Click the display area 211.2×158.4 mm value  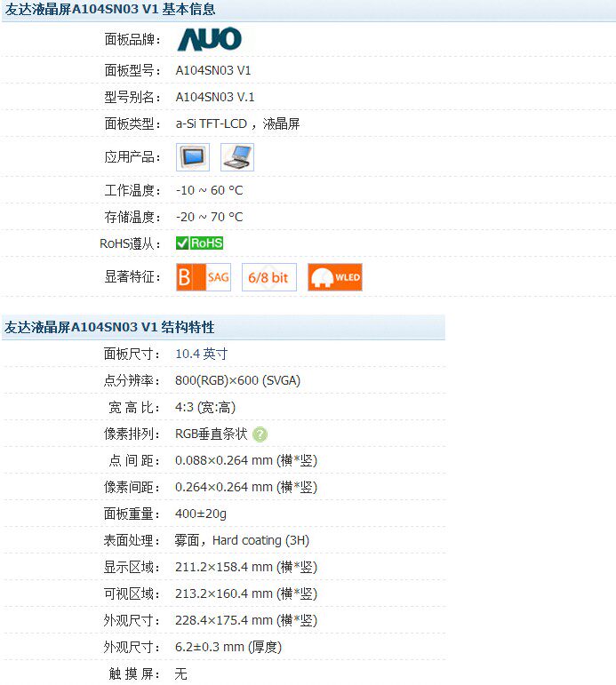[x=246, y=567]
